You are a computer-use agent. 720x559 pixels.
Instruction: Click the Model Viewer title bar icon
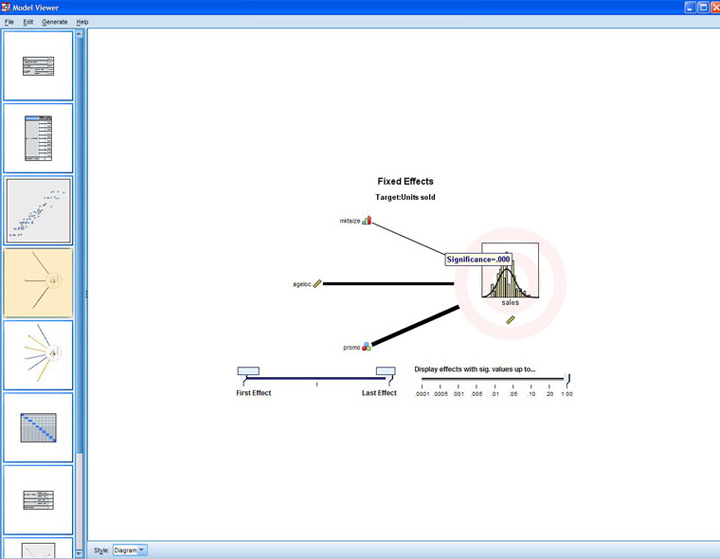[x=7, y=7]
